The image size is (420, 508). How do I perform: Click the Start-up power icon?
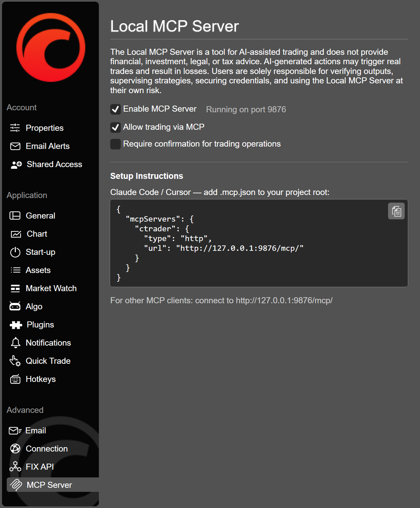click(x=15, y=252)
